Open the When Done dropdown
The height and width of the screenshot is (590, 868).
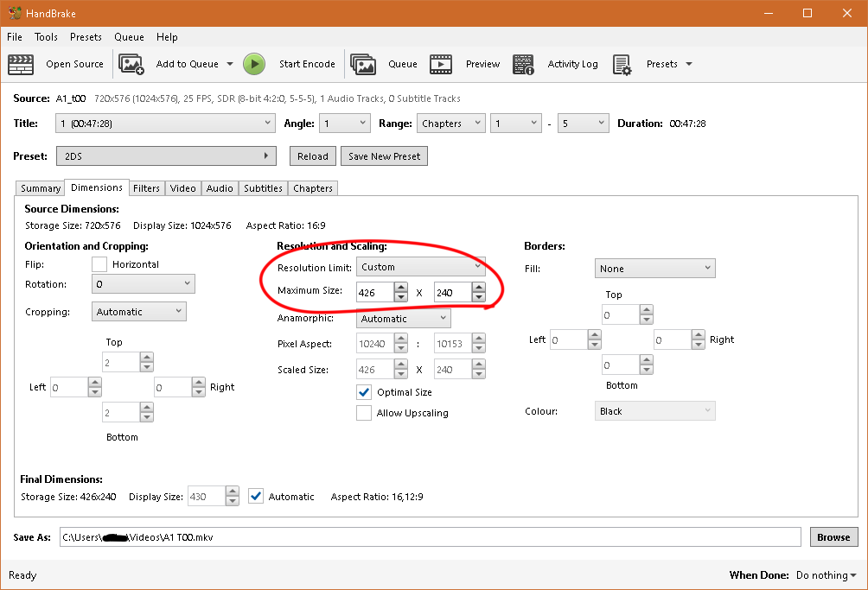point(826,575)
